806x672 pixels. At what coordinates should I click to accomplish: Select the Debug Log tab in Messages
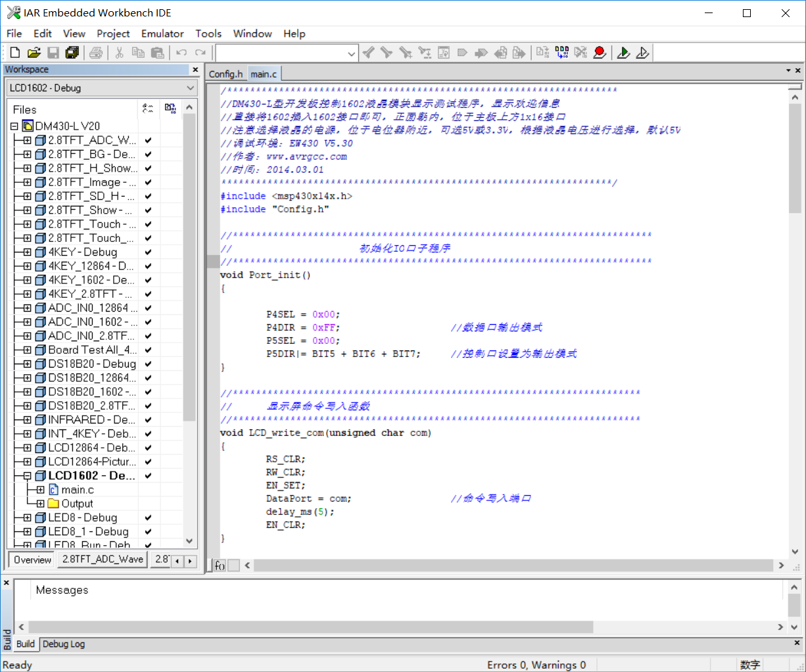click(64, 644)
